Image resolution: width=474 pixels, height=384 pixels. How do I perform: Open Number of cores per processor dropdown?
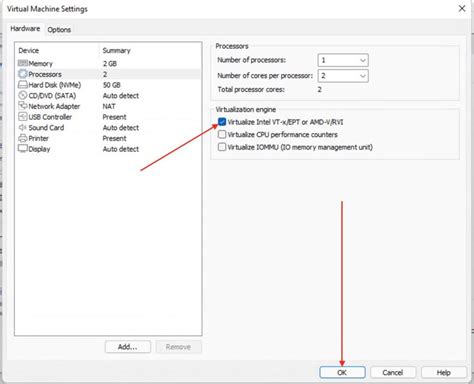pos(343,76)
